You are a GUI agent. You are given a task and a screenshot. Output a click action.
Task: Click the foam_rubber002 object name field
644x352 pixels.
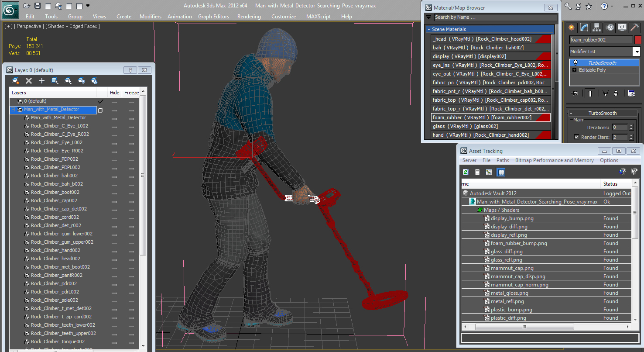tap(601, 40)
